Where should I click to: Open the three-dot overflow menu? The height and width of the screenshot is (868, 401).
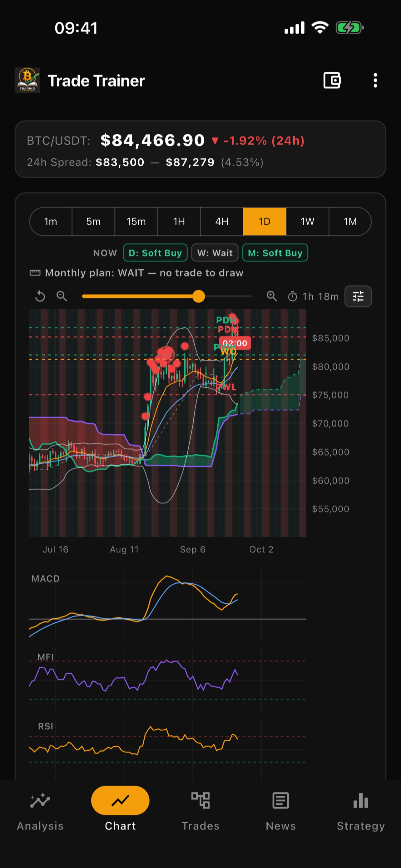(x=375, y=81)
